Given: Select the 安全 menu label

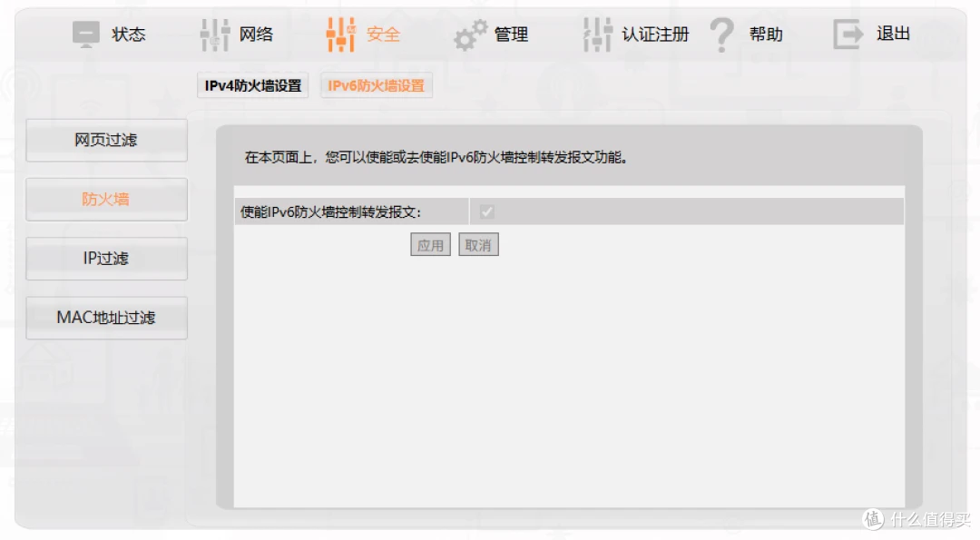Looking at the screenshot, I should pos(383,34).
